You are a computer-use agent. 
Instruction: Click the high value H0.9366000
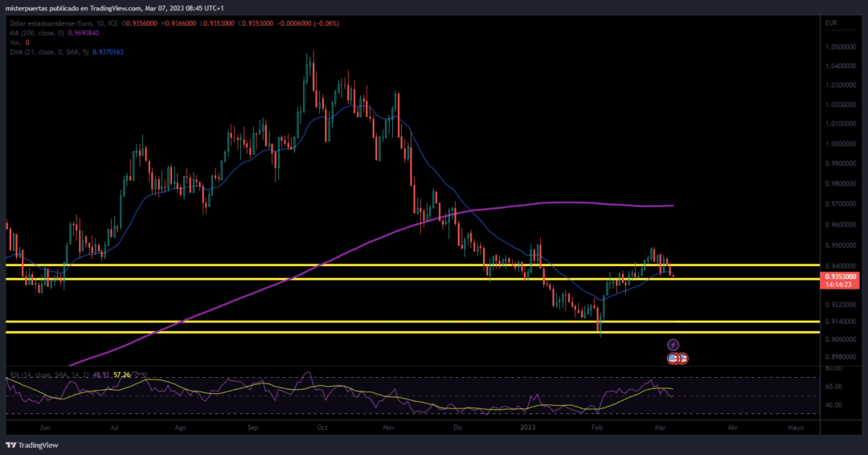coord(178,23)
